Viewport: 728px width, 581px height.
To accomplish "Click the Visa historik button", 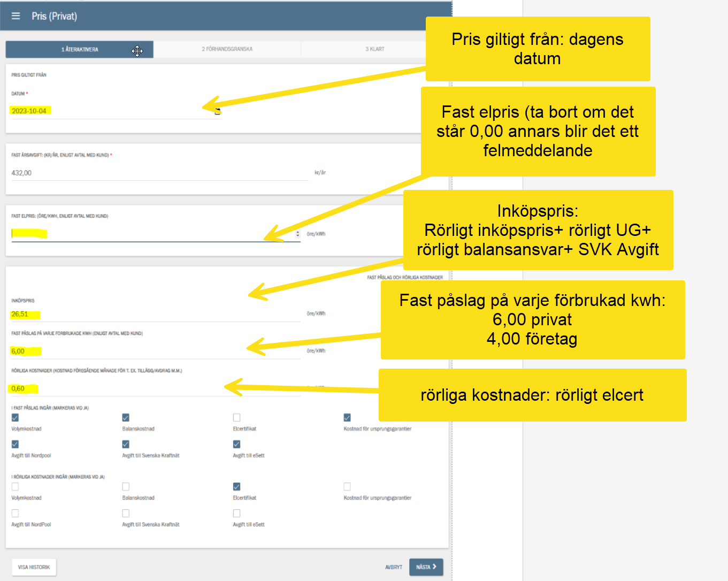I will click(x=34, y=567).
